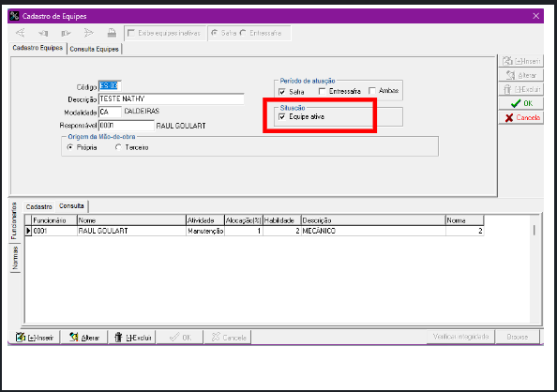Toggle Equipe ativa checkbox
This screenshot has height=392, width=557.
tap(282, 117)
